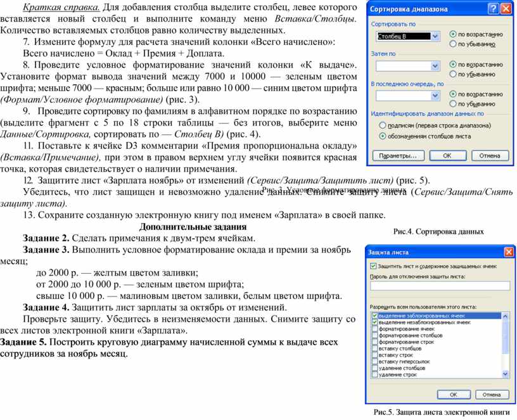Check the вставку столбцов box
517x420 pixels.
coord(374,348)
